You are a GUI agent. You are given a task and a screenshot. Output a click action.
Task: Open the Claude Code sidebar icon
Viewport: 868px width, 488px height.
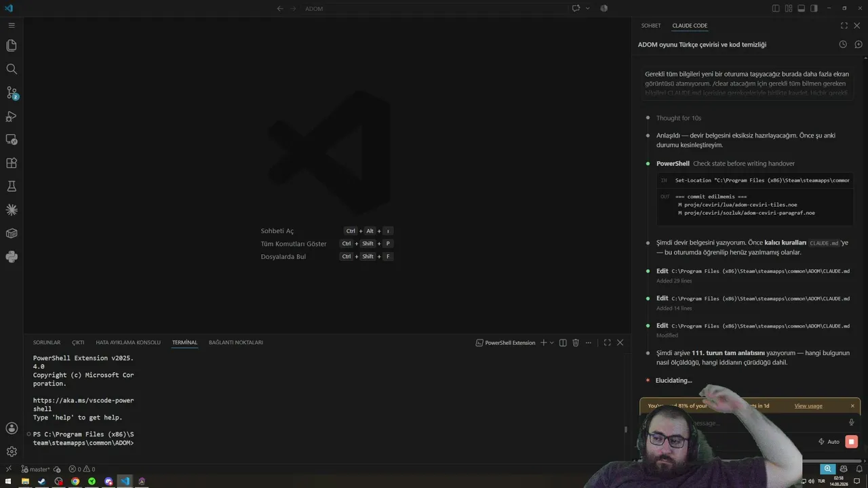click(12, 210)
